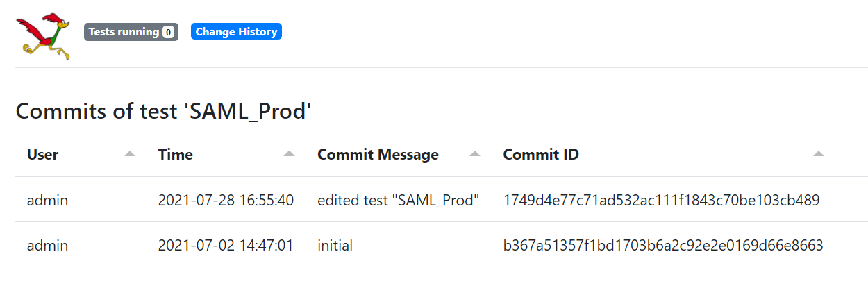Screen dimensions: 868x288
Task: Select commit ID starting with b367a513
Action: tap(663, 245)
